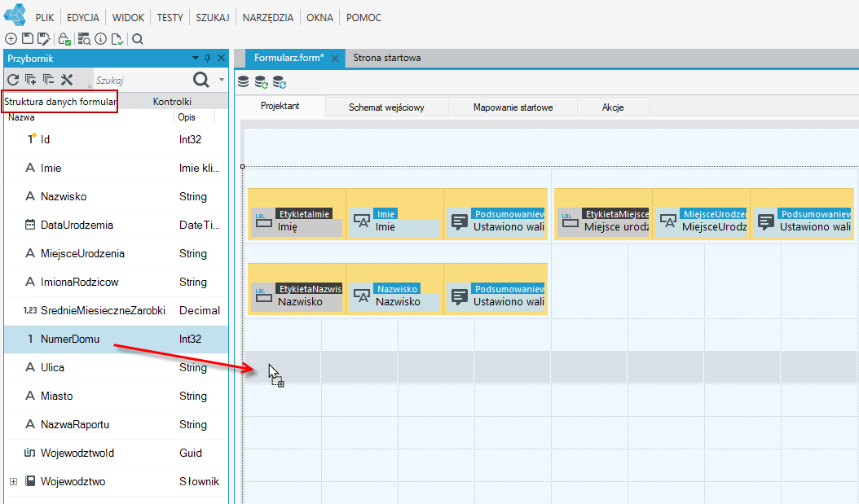This screenshot has height=504, width=859.
Task: Click the list-with-magnifier toolbar icon
Action: 84,39
